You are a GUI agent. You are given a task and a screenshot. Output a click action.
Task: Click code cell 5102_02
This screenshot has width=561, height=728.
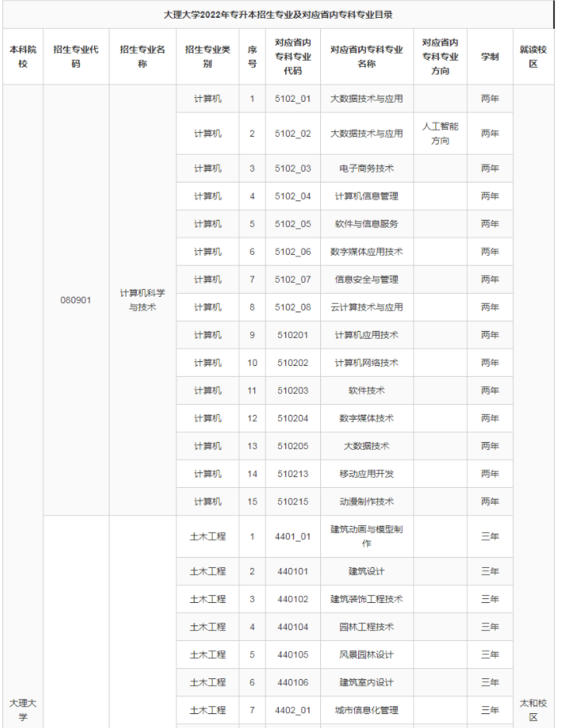pyautogui.click(x=293, y=134)
